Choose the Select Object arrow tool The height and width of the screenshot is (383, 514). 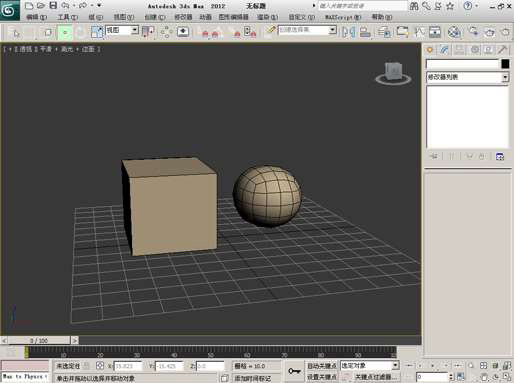tap(16, 32)
